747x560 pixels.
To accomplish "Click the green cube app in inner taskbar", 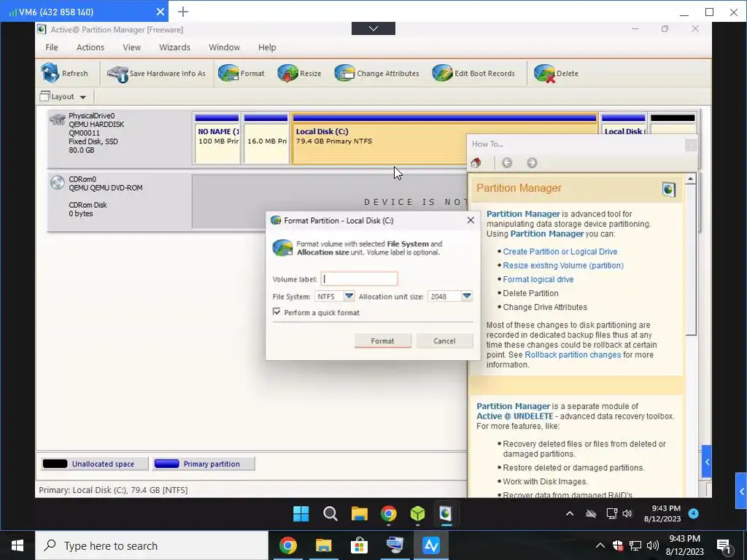I will (x=417, y=514).
